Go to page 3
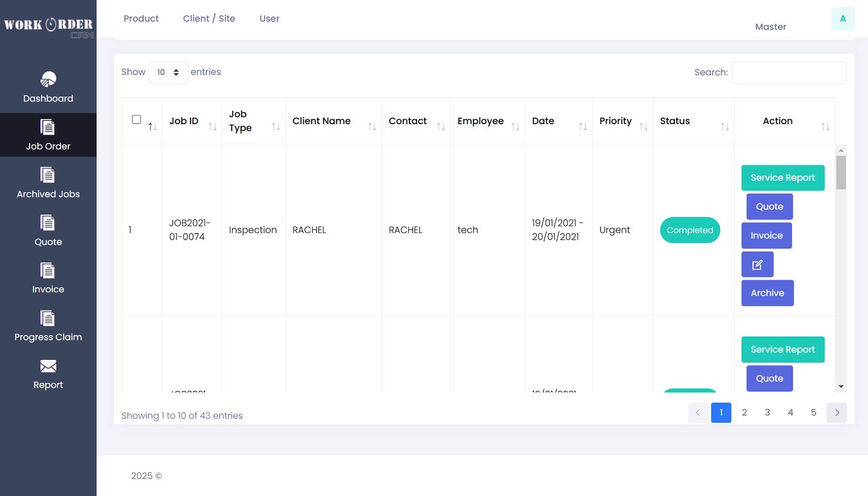868x496 pixels. click(767, 413)
